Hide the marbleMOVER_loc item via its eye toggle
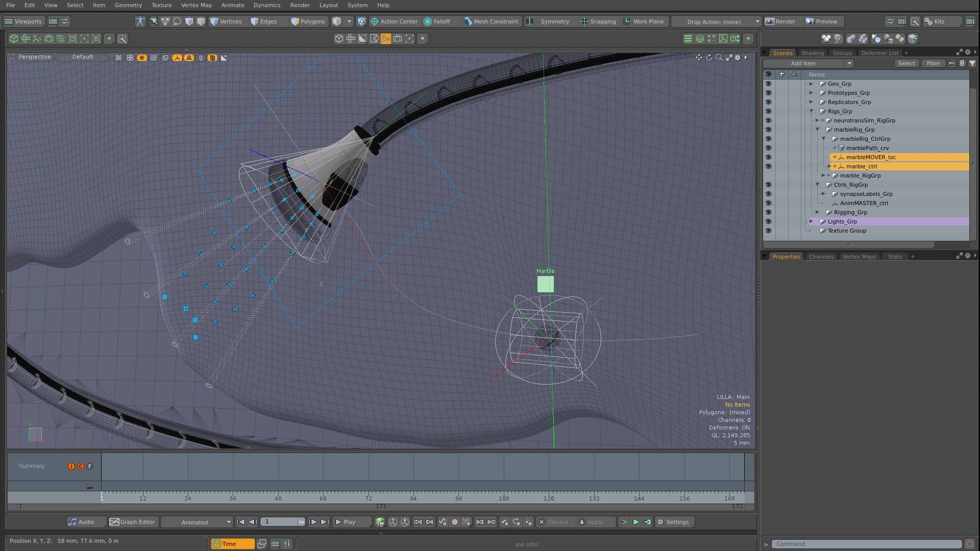980x551 pixels. pos(769,157)
